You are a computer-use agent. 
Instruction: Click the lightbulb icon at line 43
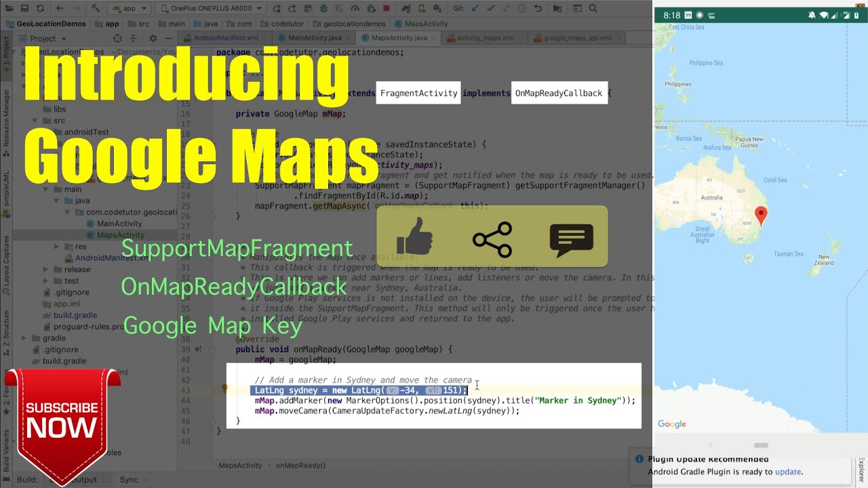click(x=224, y=390)
